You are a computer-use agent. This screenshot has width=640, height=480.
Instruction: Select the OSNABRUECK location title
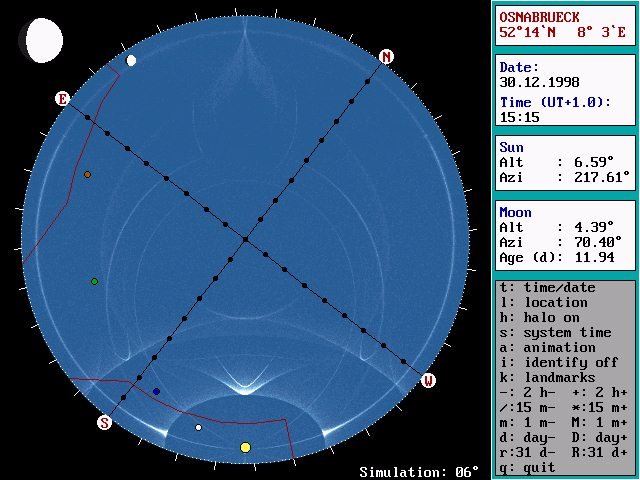click(x=539, y=18)
